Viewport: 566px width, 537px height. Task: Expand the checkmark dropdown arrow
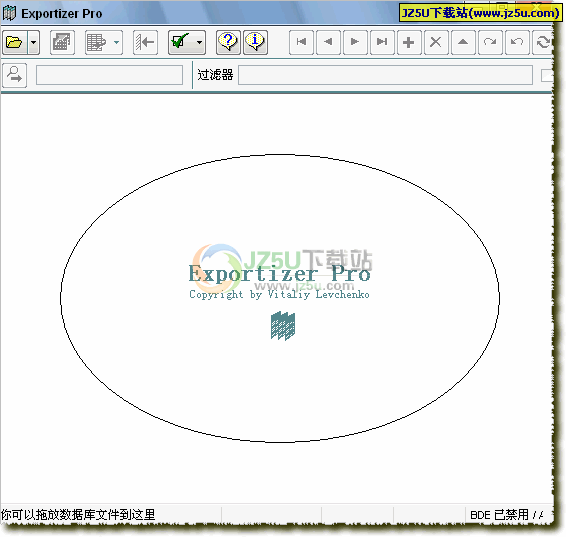[x=199, y=43]
